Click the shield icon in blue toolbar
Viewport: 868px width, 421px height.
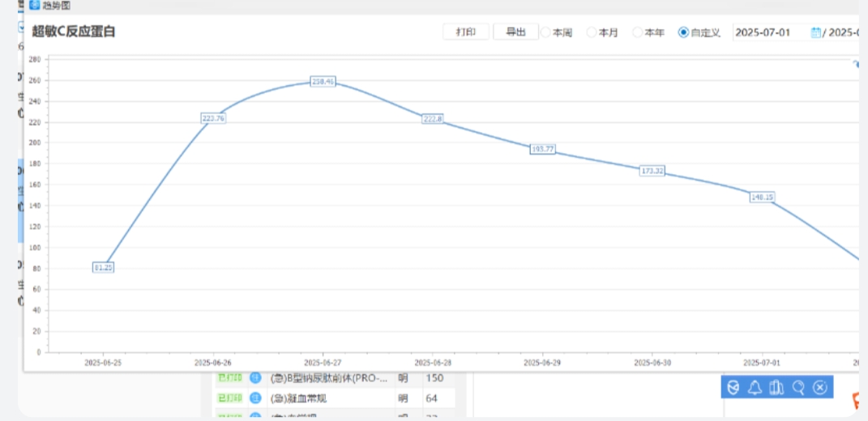tap(733, 388)
